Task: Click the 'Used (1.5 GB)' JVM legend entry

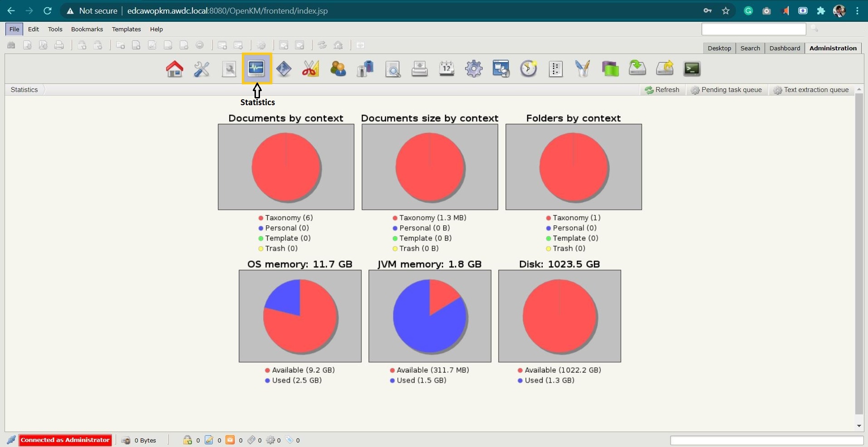Action: pos(418,380)
